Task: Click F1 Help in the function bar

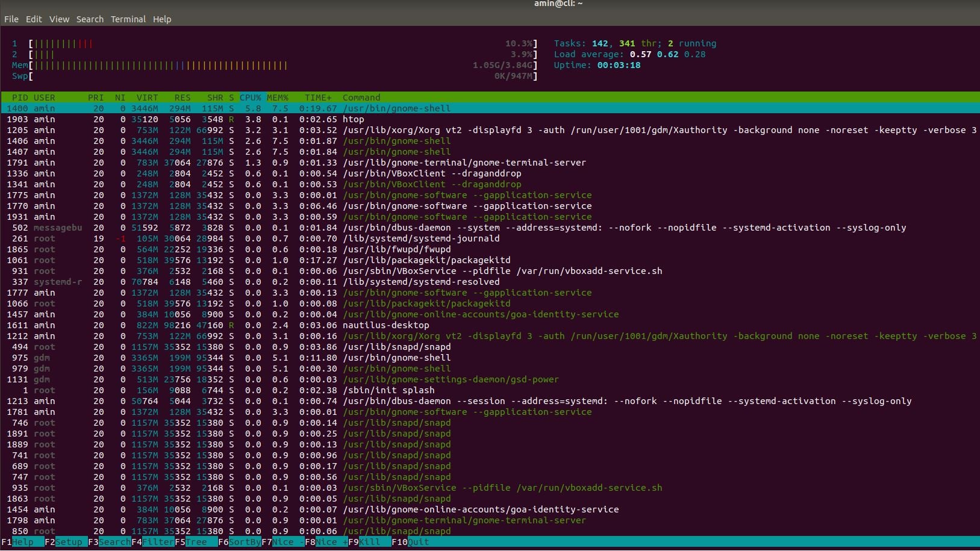Action: point(22,542)
